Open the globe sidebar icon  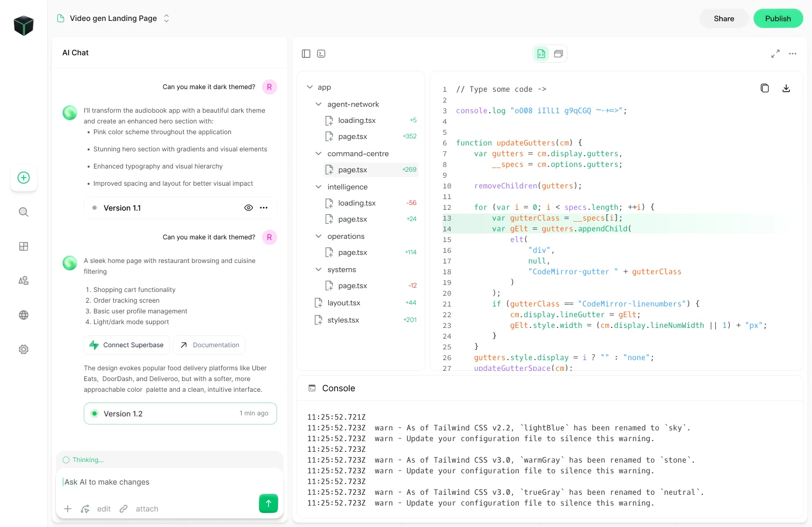tap(24, 315)
